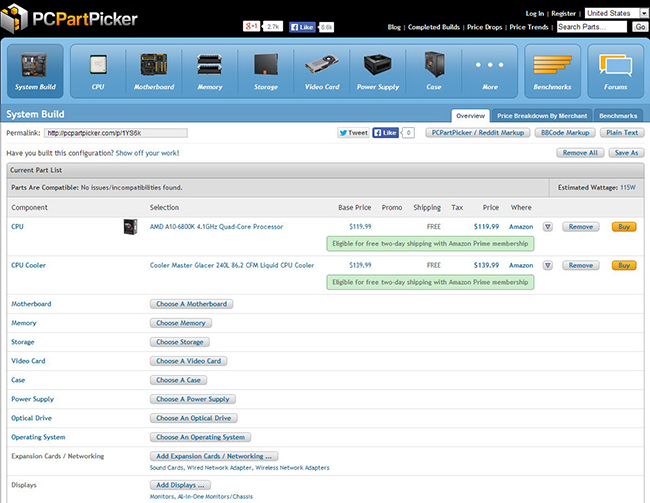Click the Register link
This screenshot has width=650, height=503.
(563, 13)
